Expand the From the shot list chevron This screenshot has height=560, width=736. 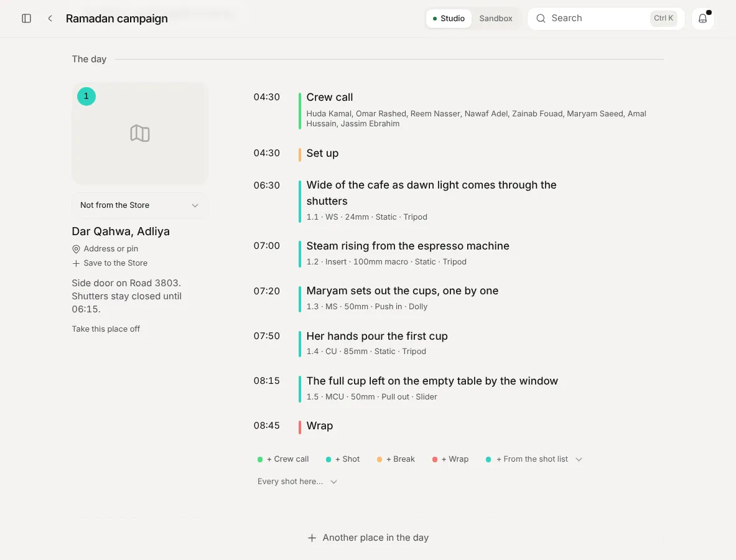coord(579,460)
